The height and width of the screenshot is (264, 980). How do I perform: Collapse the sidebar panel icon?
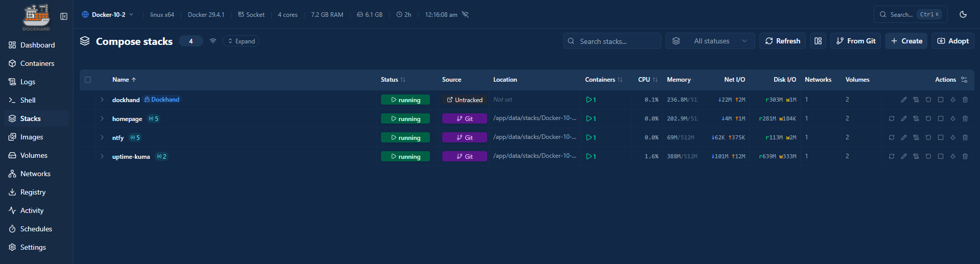pos(64,16)
